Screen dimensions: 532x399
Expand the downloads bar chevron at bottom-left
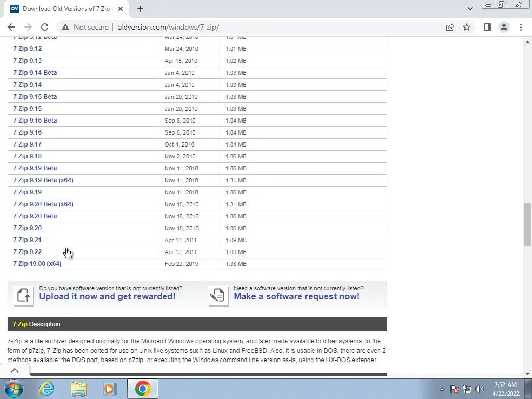15,370
